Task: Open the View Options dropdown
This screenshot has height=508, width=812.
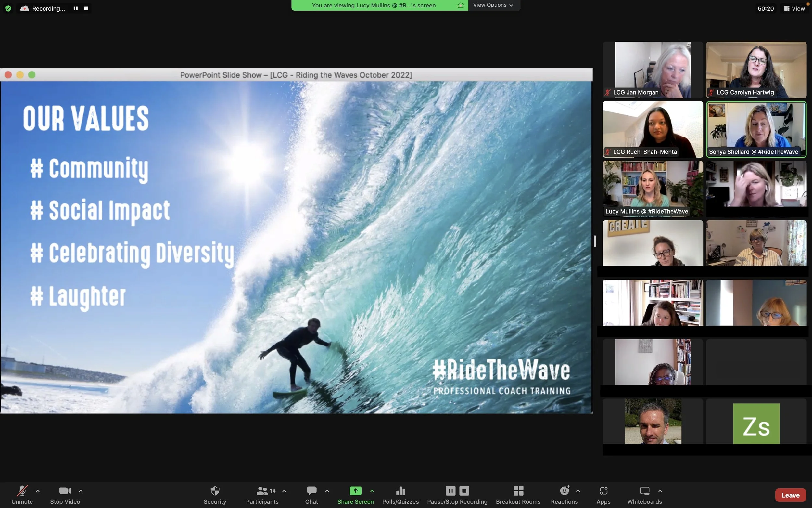Action: click(x=493, y=5)
